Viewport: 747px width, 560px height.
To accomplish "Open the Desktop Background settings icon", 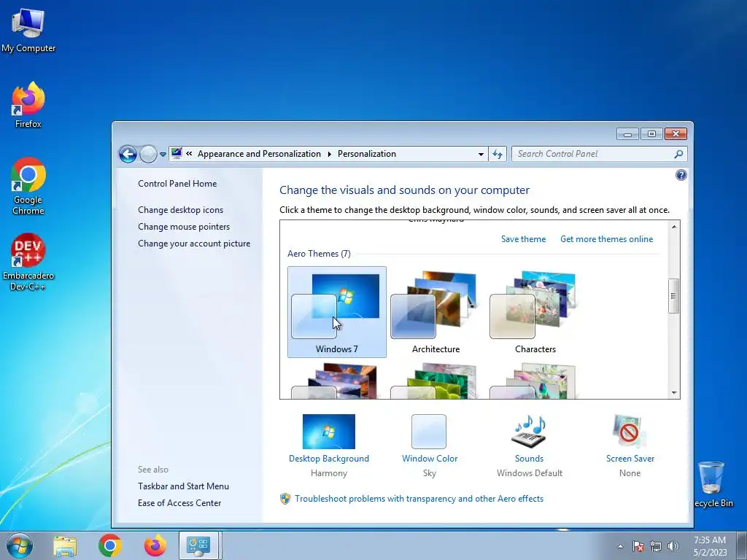I will (329, 432).
